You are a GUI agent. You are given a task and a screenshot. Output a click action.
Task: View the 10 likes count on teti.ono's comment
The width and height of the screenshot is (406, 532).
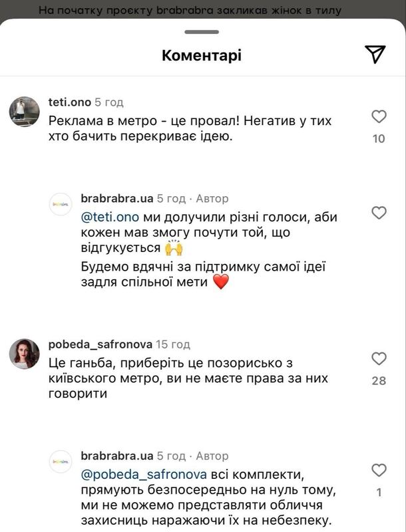[379, 138]
